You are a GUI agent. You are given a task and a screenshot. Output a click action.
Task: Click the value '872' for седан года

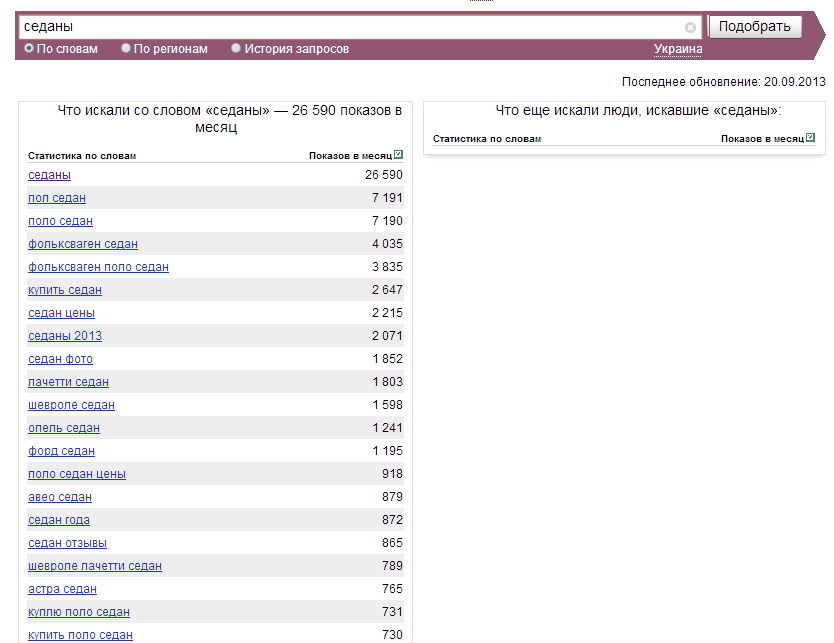392,520
